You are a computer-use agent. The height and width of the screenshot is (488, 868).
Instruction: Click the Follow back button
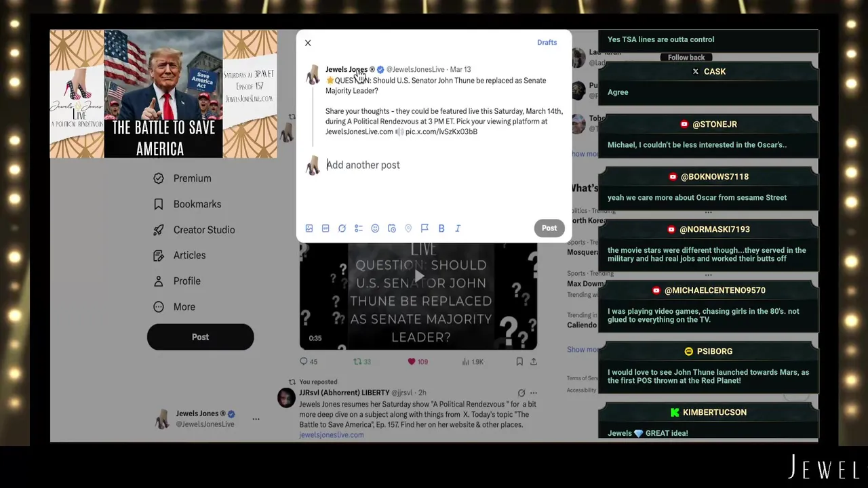pyautogui.click(x=686, y=58)
